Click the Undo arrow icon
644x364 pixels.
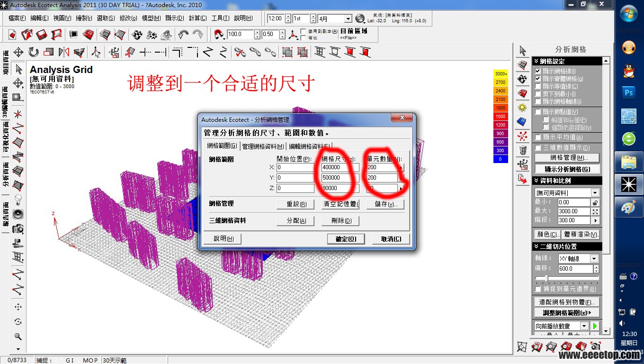point(183,35)
